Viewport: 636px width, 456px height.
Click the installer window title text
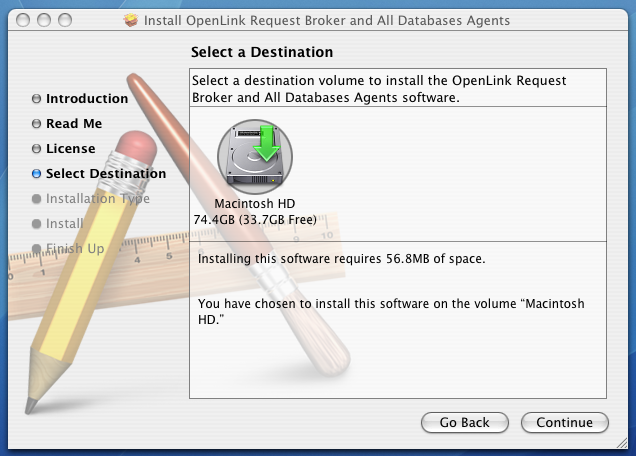[326, 20]
